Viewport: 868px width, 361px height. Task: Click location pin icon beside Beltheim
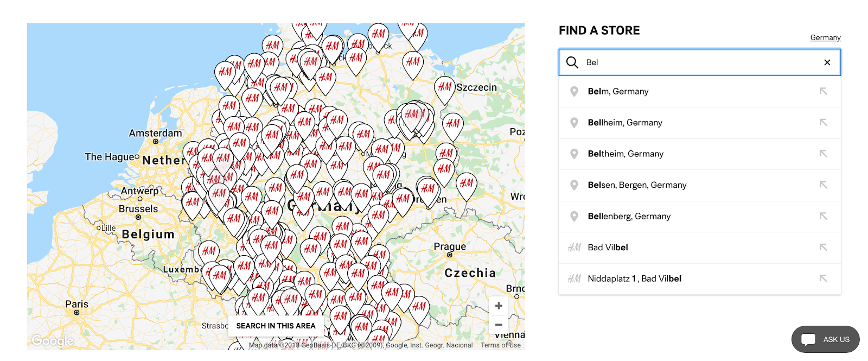tap(574, 154)
